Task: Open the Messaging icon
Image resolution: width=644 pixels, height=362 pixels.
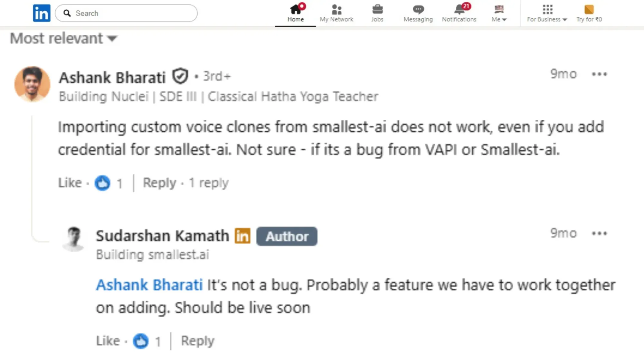Action: (x=418, y=10)
